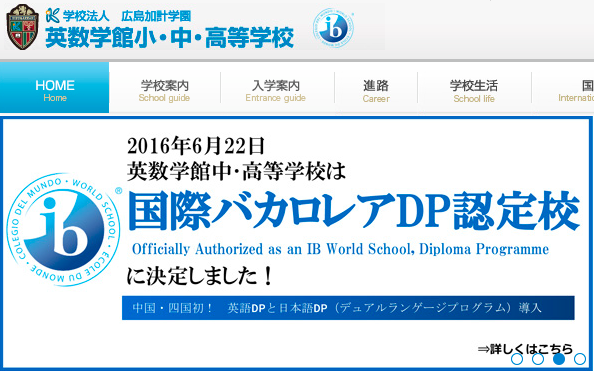The image size is (594, 371).
Task: Click the 英数学館中・高等学校は text line
Action: (236, 172)
